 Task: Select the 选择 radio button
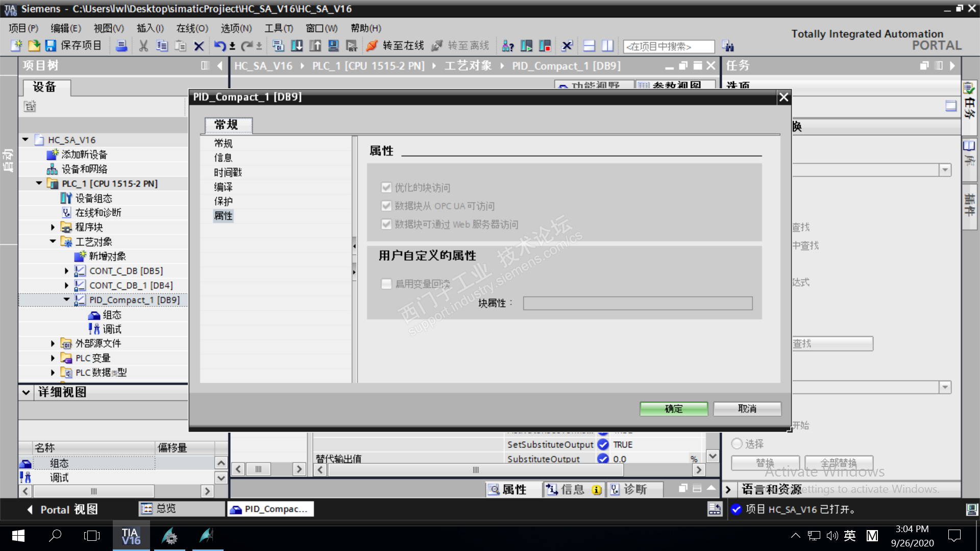(x=737, y=444)
